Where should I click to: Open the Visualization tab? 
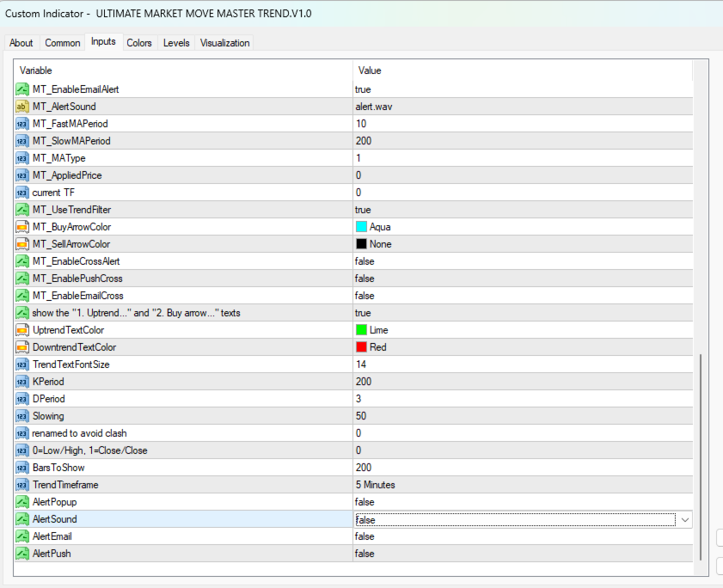[224, 43]
